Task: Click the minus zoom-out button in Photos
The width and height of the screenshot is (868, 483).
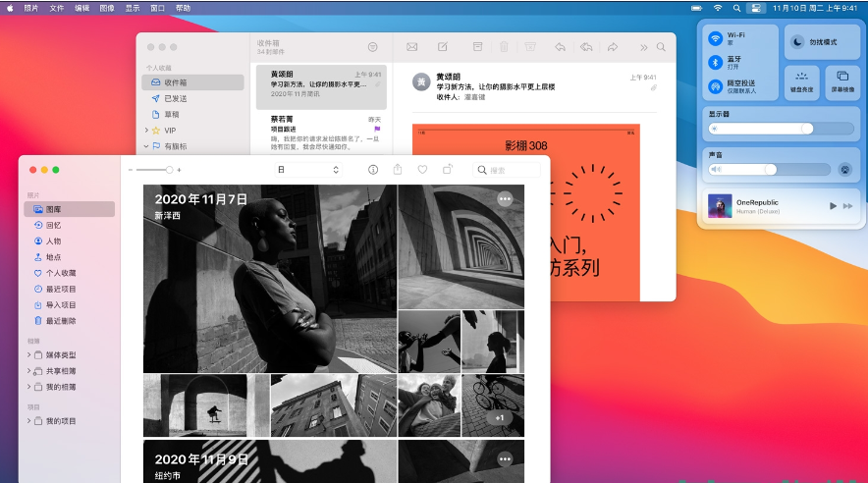Action: tap(131, 170)
